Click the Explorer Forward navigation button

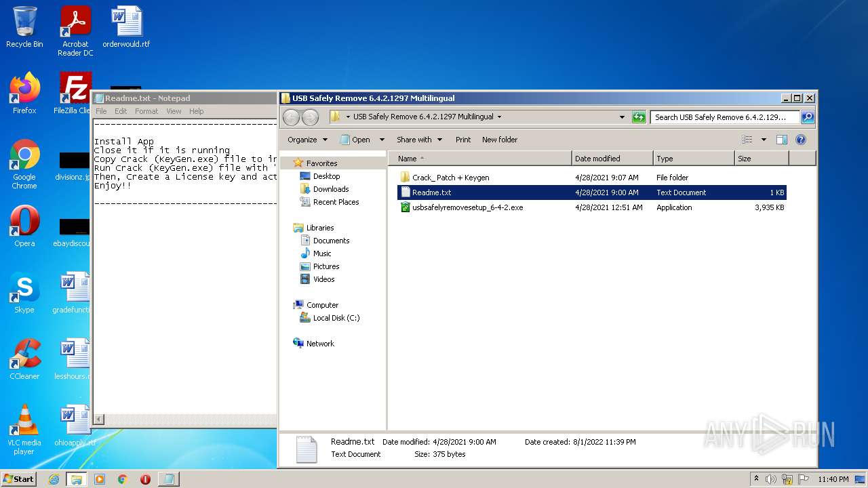310,117
